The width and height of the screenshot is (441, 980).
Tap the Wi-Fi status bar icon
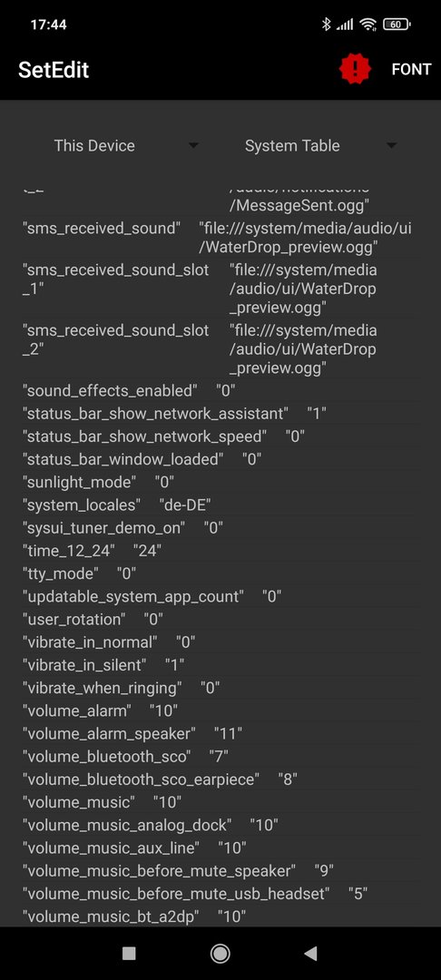(x=368, y=24)
